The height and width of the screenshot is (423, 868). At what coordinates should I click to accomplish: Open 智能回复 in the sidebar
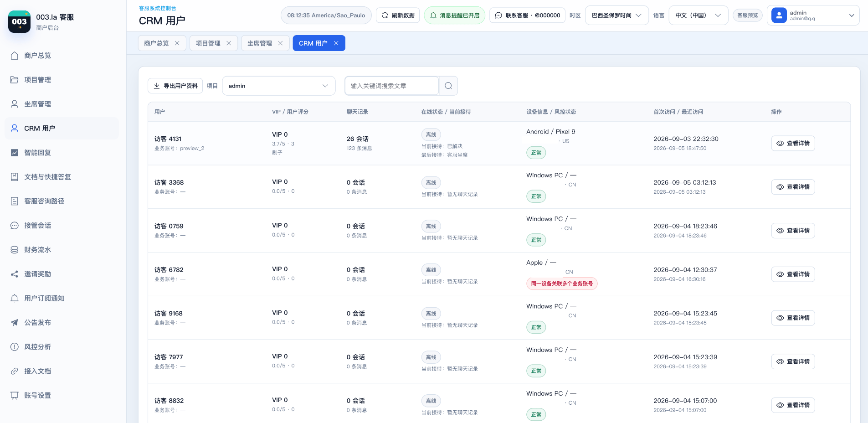[62, 153]
